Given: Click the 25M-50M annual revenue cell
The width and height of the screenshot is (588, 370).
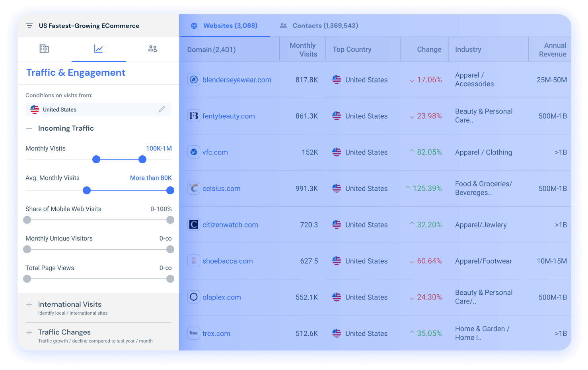Looking at the screenshot, I should [x=552, y=80].
